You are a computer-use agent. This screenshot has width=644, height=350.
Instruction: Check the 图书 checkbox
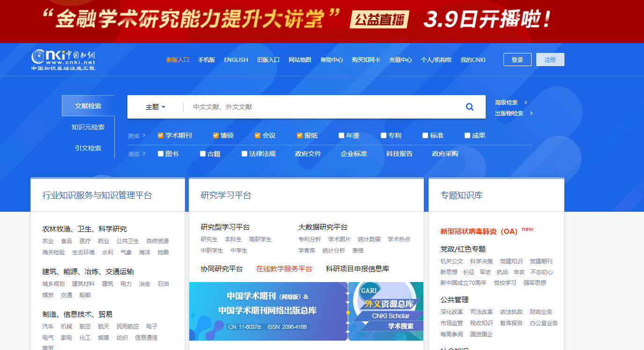pyautogui.click(x=161, y=154)
